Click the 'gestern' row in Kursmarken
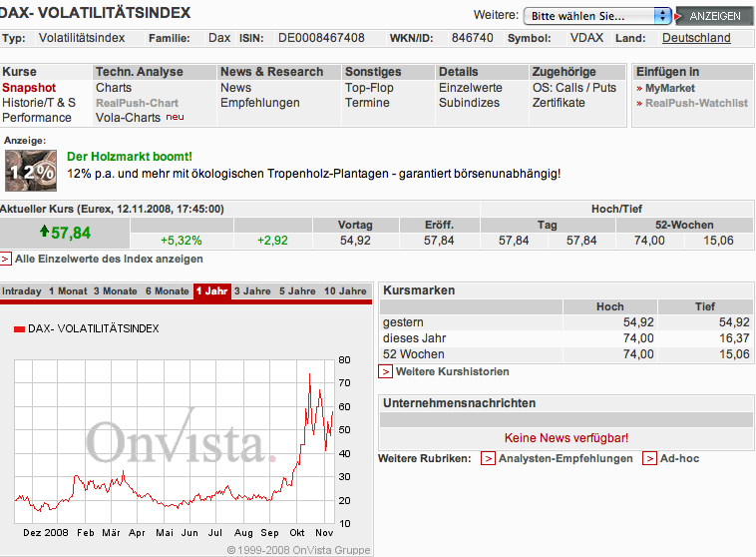Screen dimensions: 756x557 coord(567,322)
